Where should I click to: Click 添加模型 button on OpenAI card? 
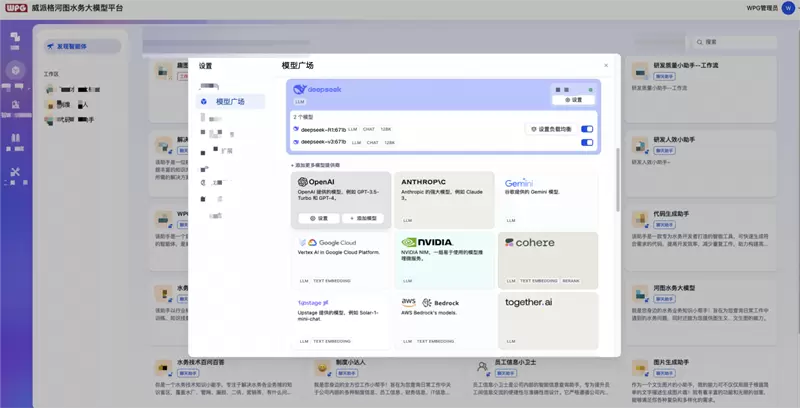[362, 218]
